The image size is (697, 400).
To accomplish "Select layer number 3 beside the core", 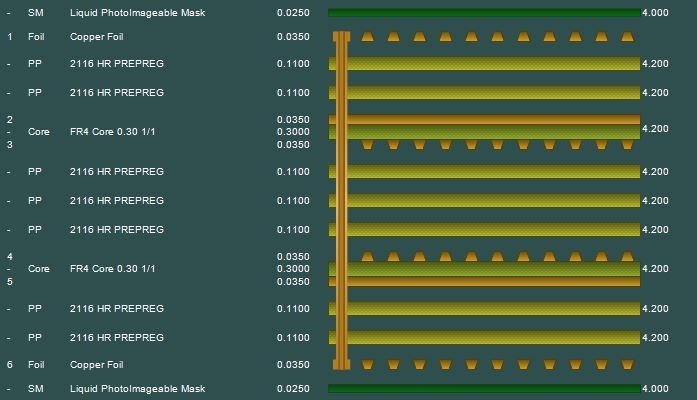I will (10, 145).
